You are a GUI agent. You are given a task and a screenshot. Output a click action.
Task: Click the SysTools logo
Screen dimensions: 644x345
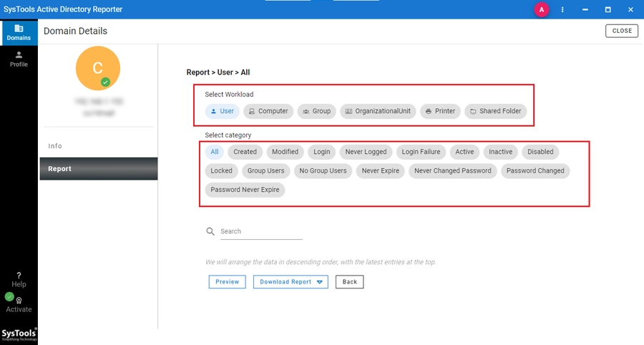(19, 334)
